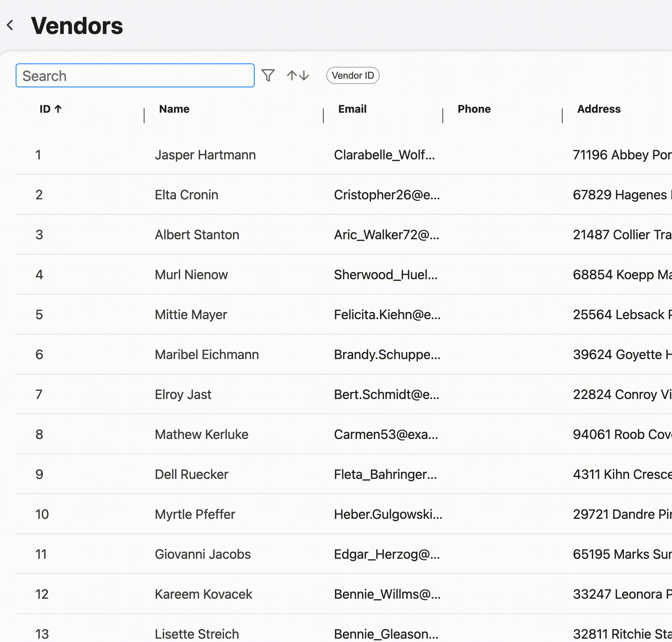Click the Vendor ID chip
Viewport: 672px width, 642px height.
click(x=353, y=75)
